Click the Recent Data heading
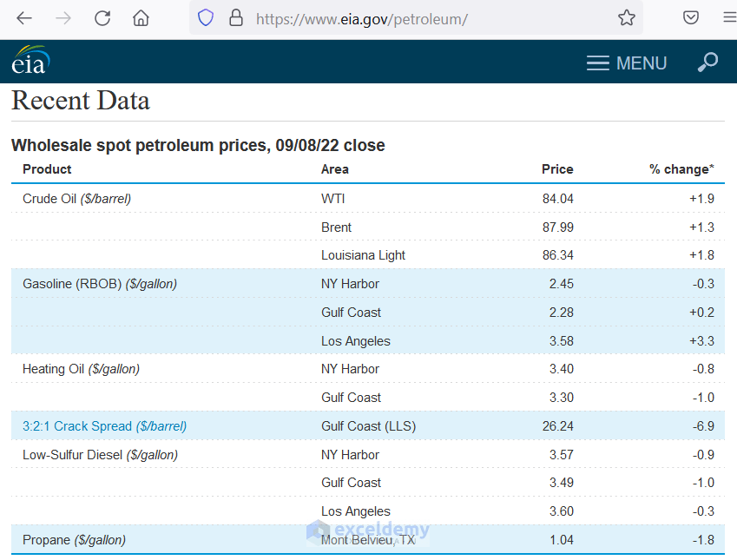 coord(80,101)
